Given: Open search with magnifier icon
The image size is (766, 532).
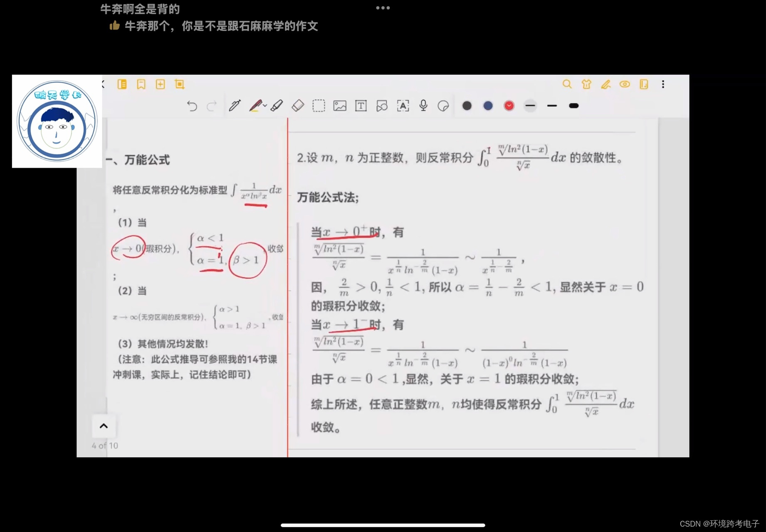Looking at the screenshot, I should [x=567, y=84].
